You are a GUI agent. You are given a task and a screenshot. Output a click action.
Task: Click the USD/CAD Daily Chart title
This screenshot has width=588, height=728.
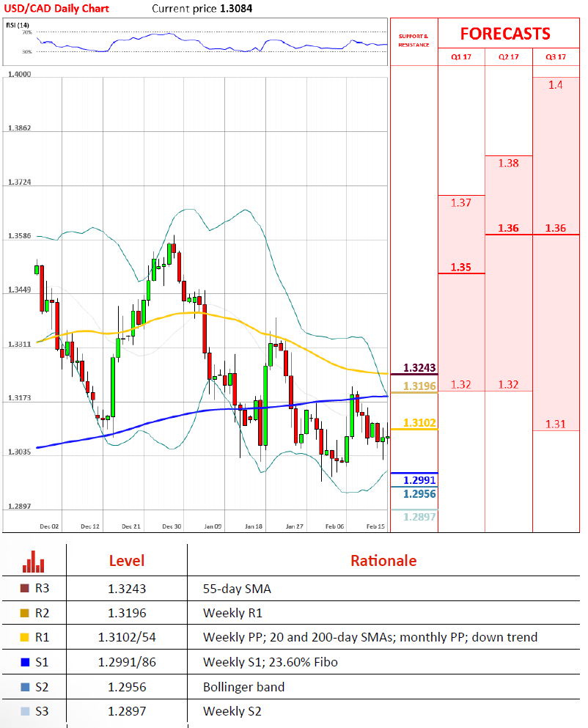point(56,8)
